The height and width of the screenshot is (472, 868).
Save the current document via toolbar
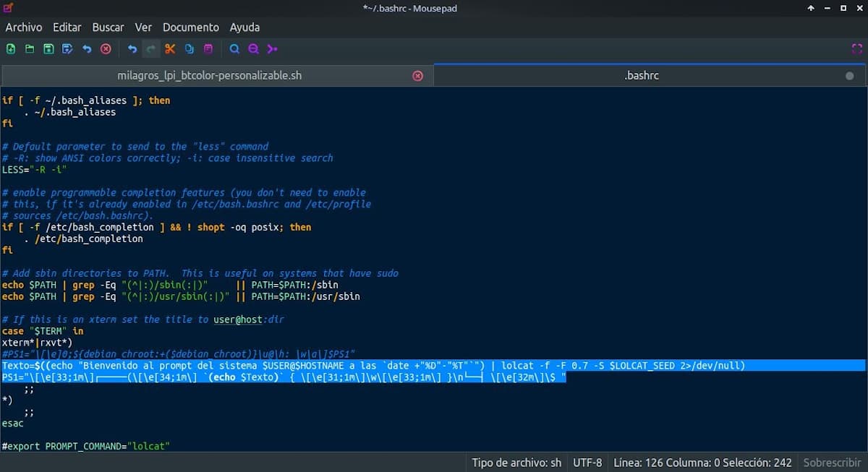[x=48, y=49]
